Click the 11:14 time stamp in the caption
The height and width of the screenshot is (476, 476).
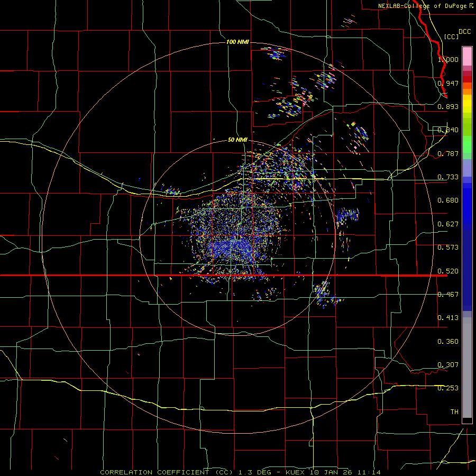click(370, 472)
